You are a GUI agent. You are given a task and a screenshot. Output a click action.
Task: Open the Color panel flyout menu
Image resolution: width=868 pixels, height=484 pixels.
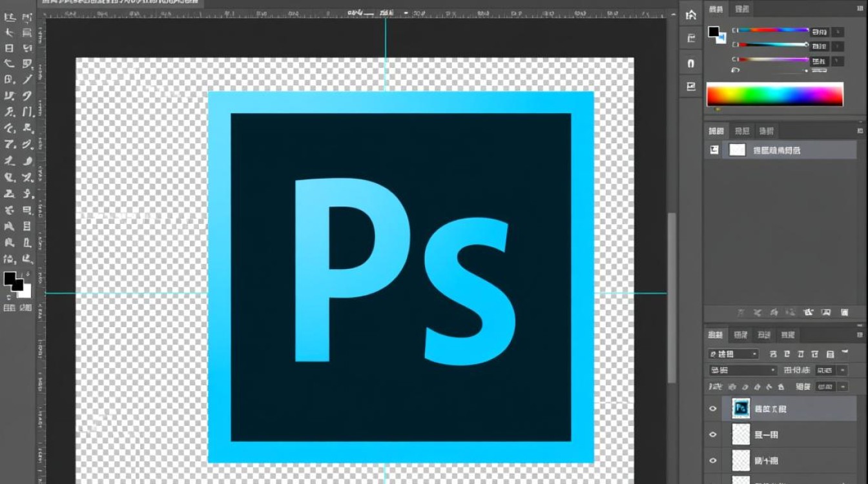(x=860, y=8)
